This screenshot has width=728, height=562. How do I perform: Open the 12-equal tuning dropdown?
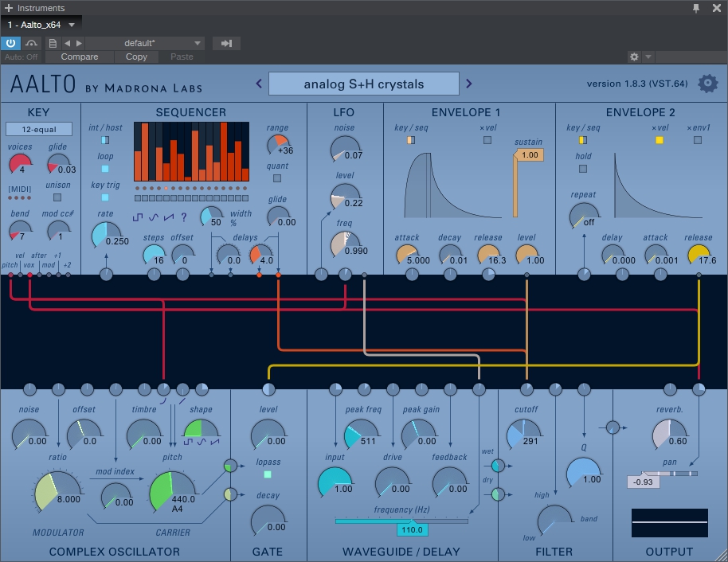pos(39,129)
